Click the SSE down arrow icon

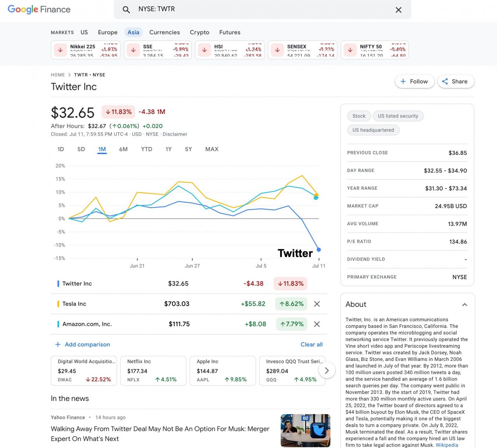tap(133, 50)
